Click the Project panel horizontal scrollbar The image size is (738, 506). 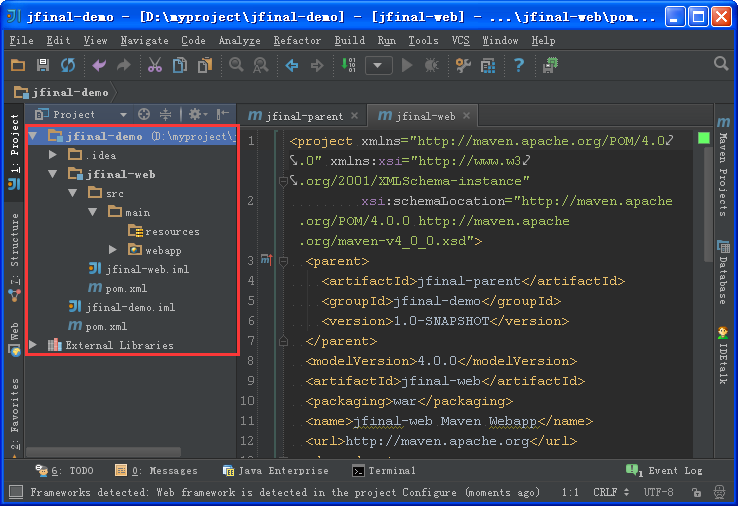coord(104,452)
